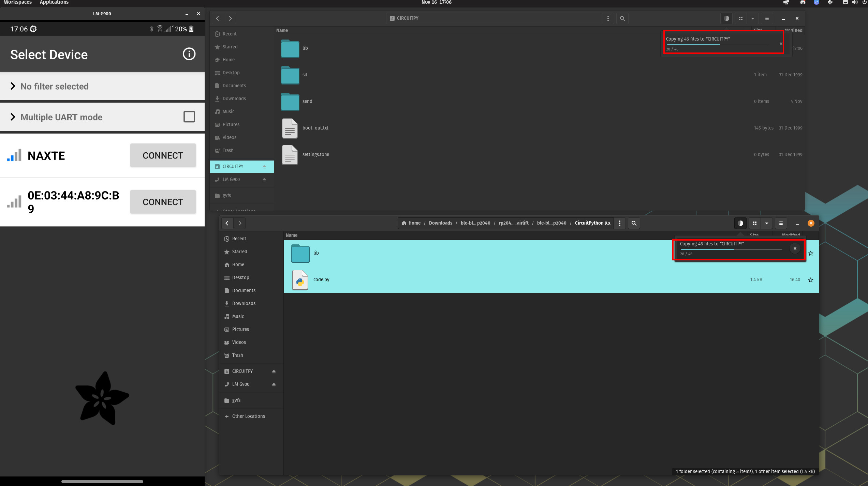Open the hamburger menu in the lower file manager
Image resolution: width=868 pixels, height=486 pixels.
click(781, 223)
